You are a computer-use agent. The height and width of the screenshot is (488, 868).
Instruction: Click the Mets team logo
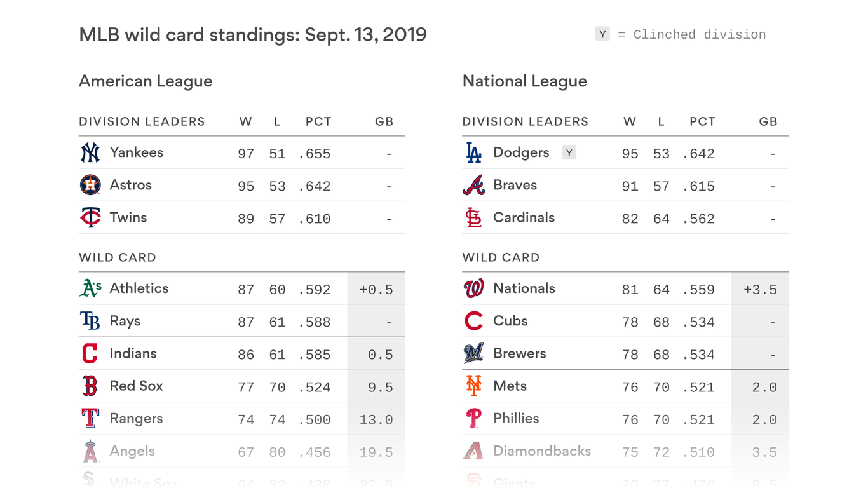(474, 386)
